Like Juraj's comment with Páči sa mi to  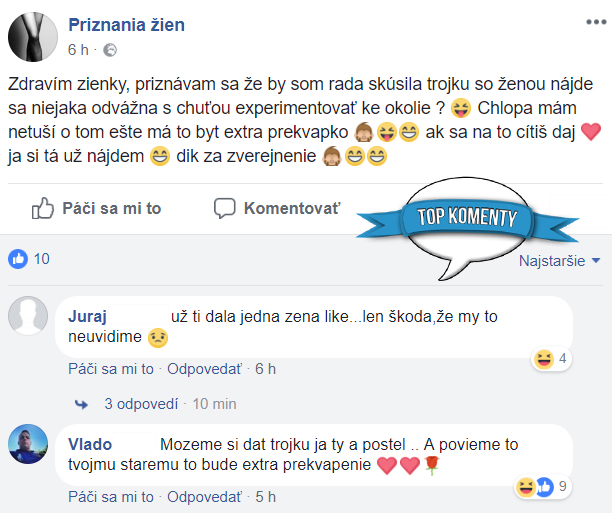pyautogui.click(x=111, y=369)
